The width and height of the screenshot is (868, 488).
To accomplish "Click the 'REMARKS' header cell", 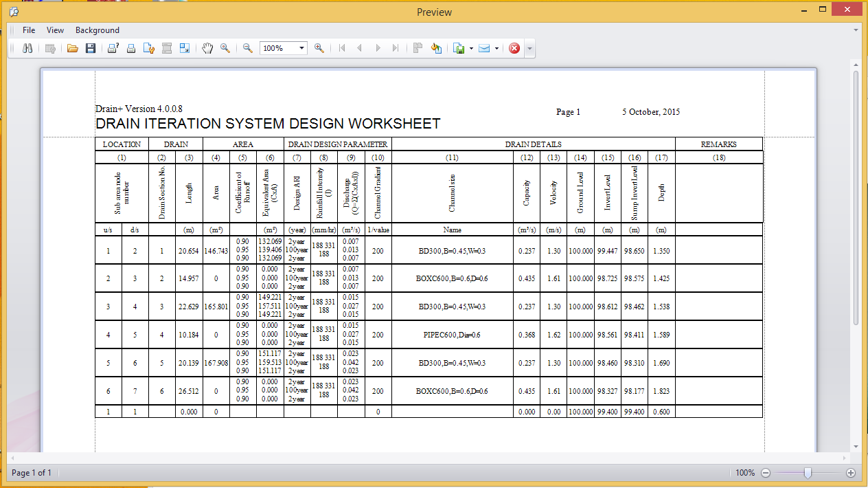I will (718, 144).
